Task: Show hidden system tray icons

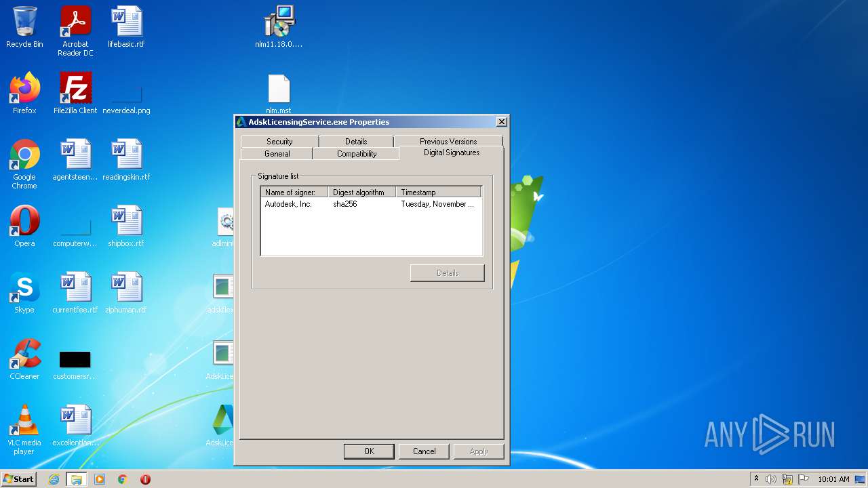Action: [x=756, y=479]
